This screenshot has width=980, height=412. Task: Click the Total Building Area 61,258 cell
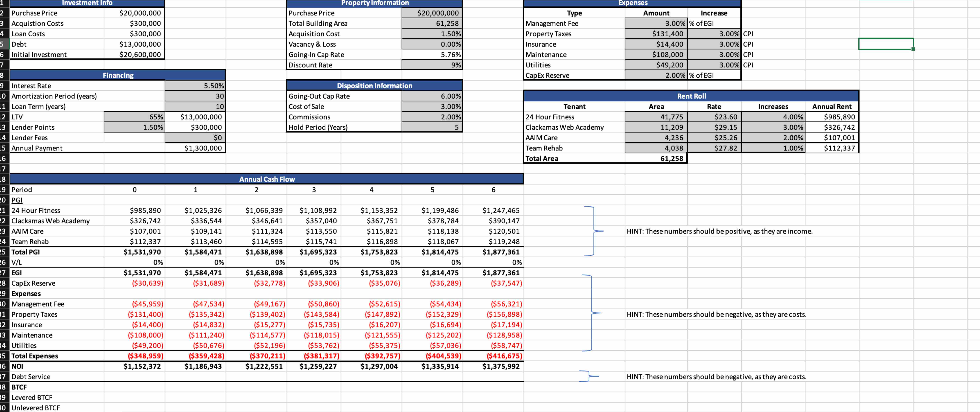[x=432, y=24]
